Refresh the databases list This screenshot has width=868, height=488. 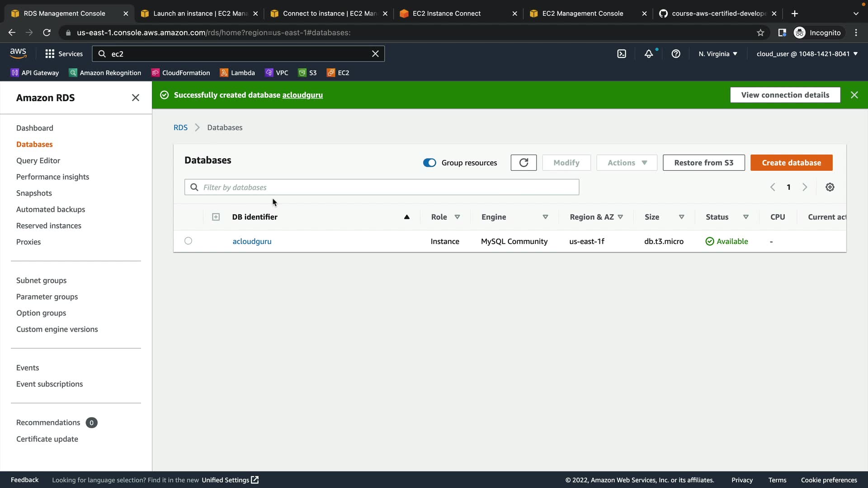(524, 163)
